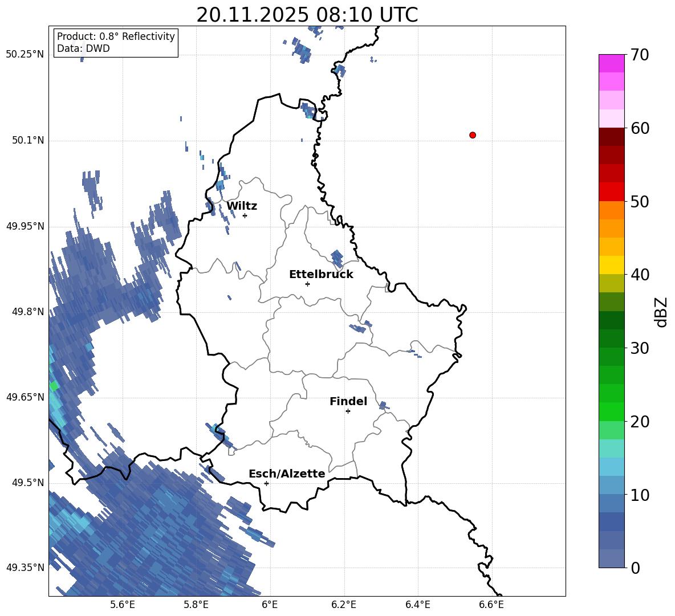Click the cyan colorbar segment above 10
The width and height of the screenshot is (675, 616).
[611, 467]
